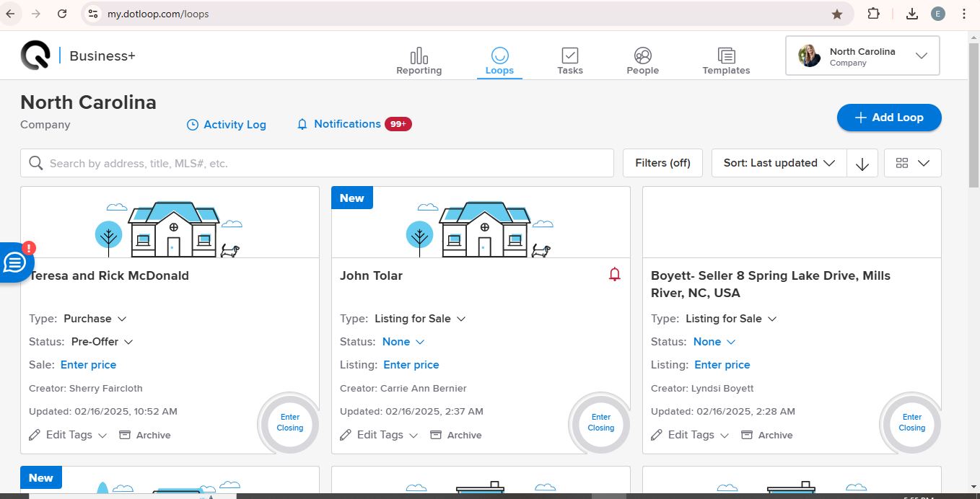Click Enter Closing on John Tolar card

601,423
